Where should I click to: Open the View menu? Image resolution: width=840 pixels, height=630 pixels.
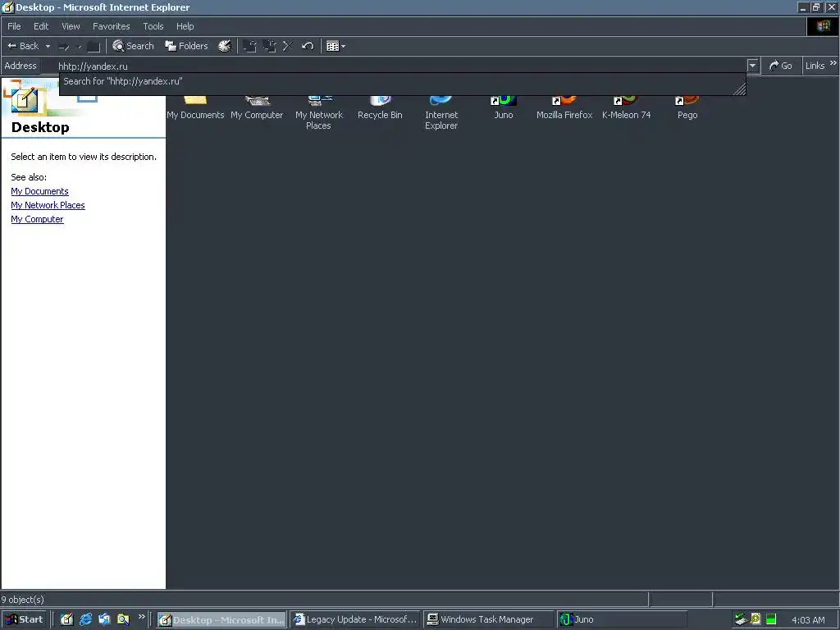pyautogui.click(x=71, y=26)
